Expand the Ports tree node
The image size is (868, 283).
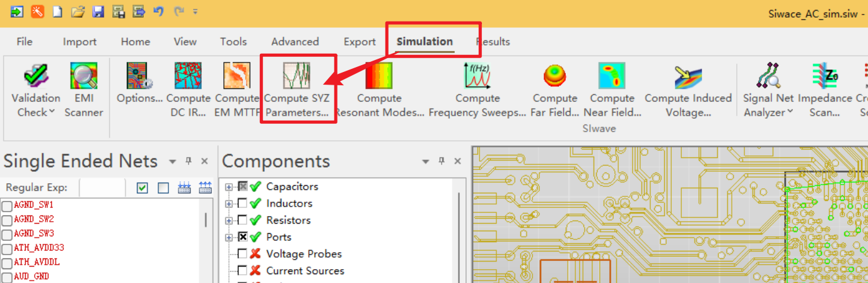click(229, 238)
